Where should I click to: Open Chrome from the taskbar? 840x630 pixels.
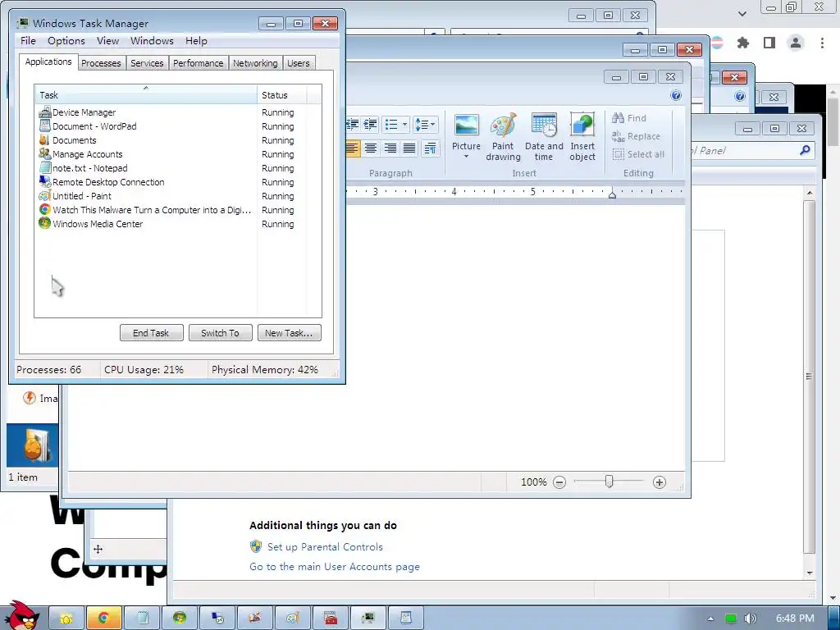pyautogui.click(x=104, y=619)
